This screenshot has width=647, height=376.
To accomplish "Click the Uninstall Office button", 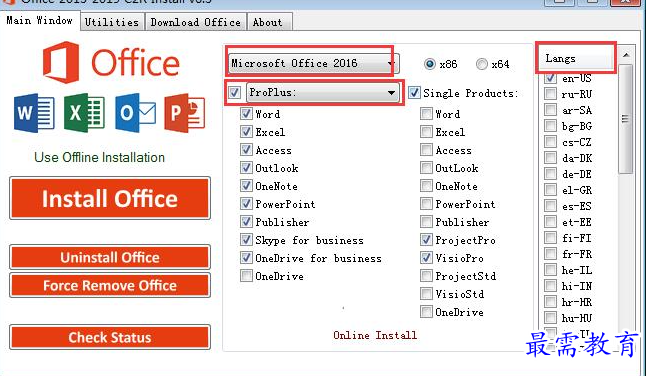I will click(110, 257).
